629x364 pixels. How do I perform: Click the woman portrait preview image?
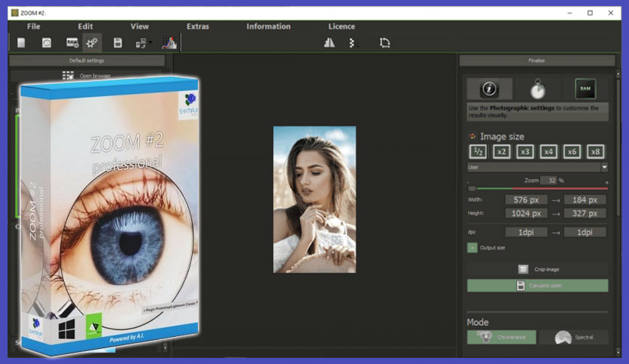coord(314,199)
